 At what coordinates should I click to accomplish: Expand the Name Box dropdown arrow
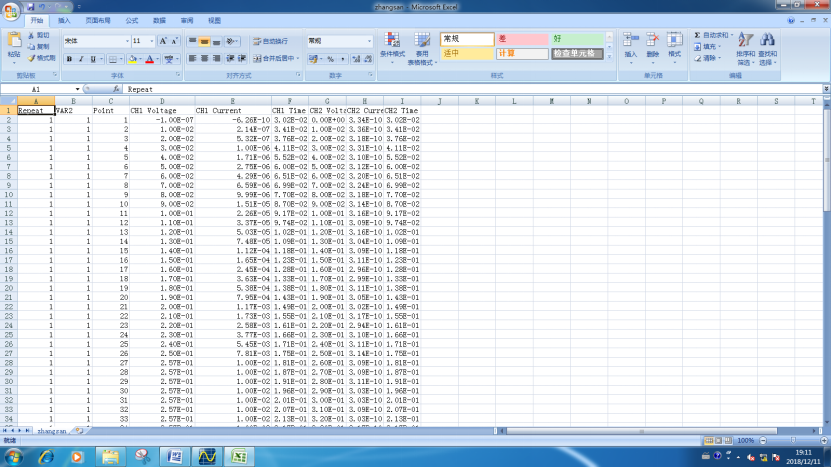pyautogui.click(x=77, y=89)
